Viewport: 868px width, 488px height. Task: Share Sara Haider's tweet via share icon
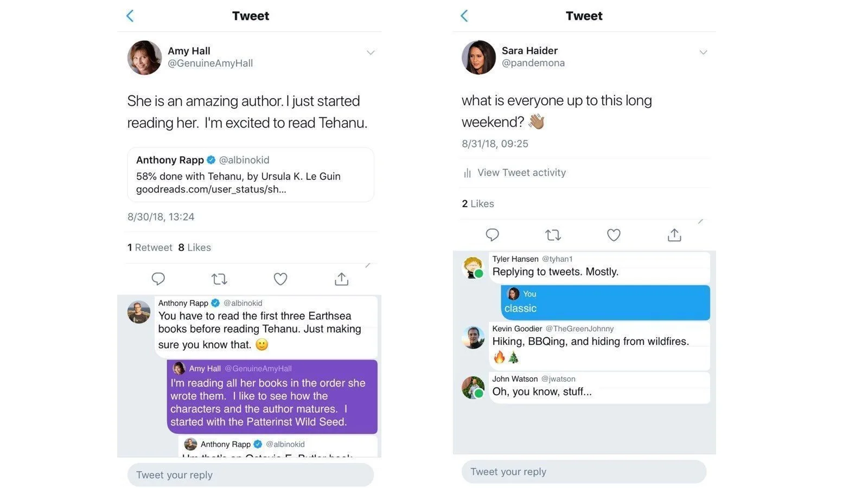[674, 235]
